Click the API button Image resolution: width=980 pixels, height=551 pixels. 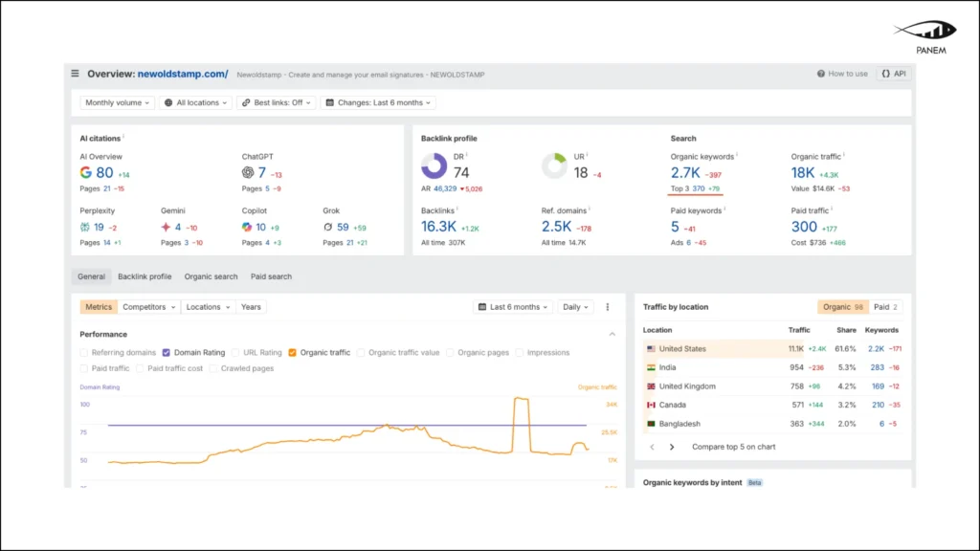tap(894, 74)
